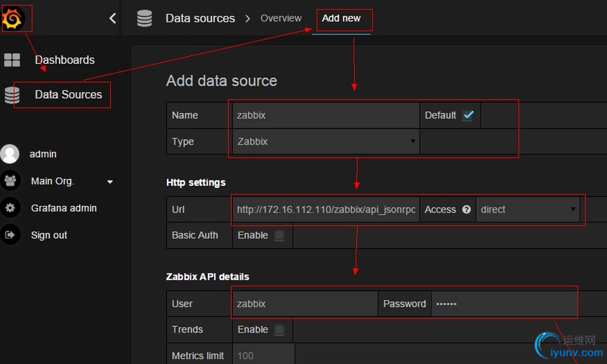Click the Zabbix API details heading
Image resolution: width=607 pixels, height=364 pixels.
pos(208,276)
